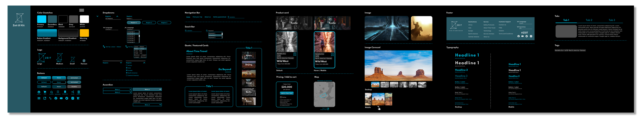Click the Share icon

pyautogui.click(x=72, y=92)
